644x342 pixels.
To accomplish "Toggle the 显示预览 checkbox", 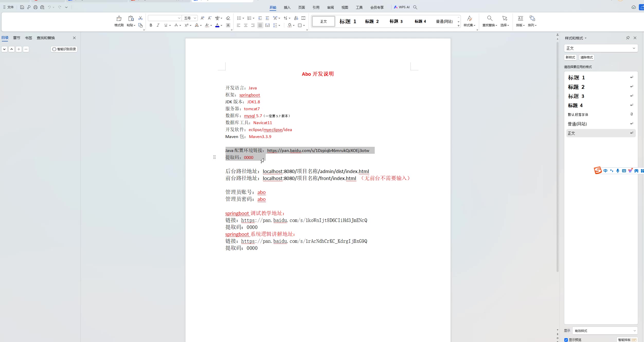I will tap(566, 340).
